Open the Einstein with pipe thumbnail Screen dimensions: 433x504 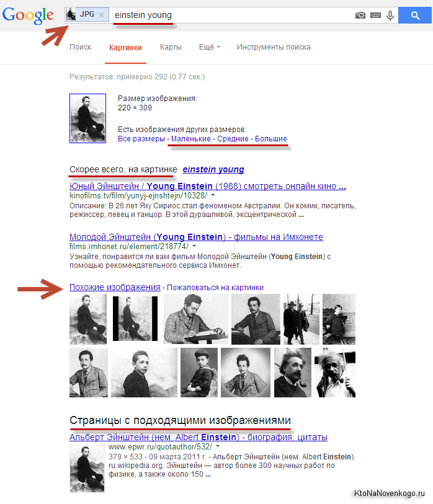[334, 373]
